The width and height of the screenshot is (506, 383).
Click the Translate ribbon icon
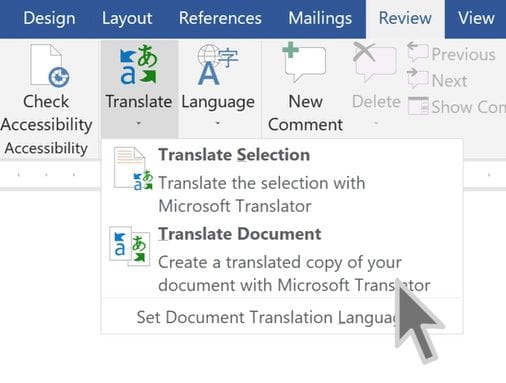coord(138,64)
